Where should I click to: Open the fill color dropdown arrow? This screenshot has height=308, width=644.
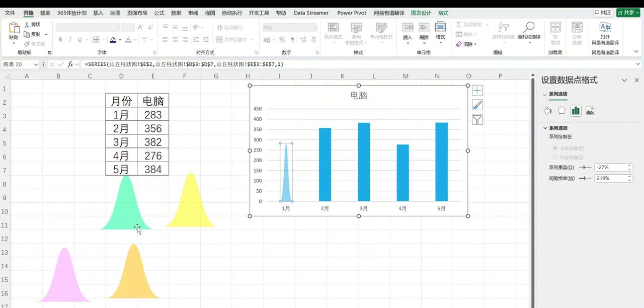click(x=120, y=40)
